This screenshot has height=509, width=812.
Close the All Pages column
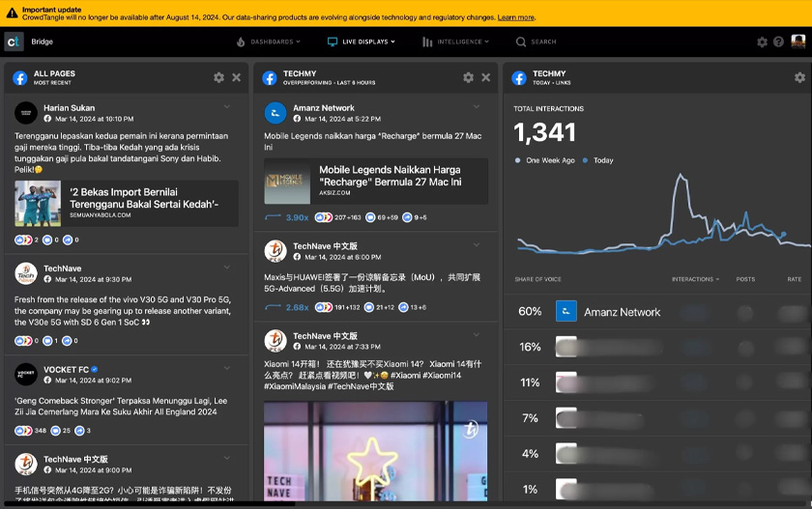tap(238, 77)
